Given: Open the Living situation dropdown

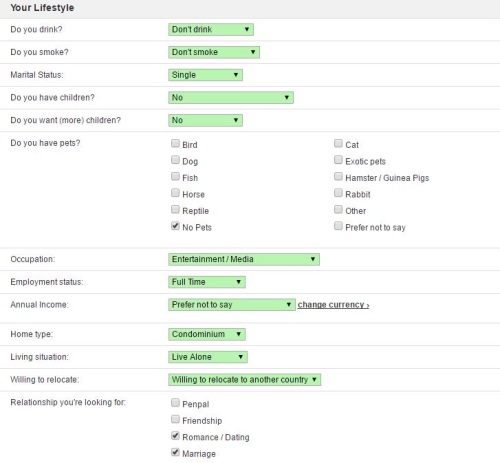Looking at the screenshot, I should 208,357.
